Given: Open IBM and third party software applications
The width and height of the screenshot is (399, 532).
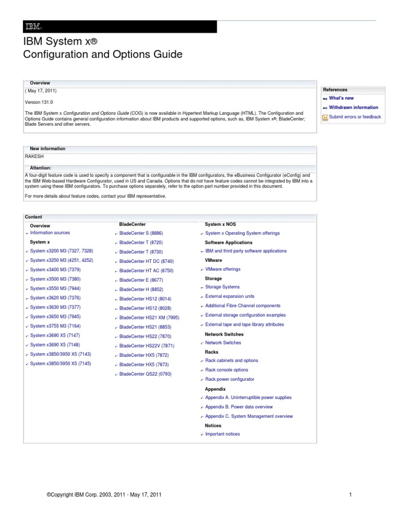Looking at the screenshot, I should [246, 251].
